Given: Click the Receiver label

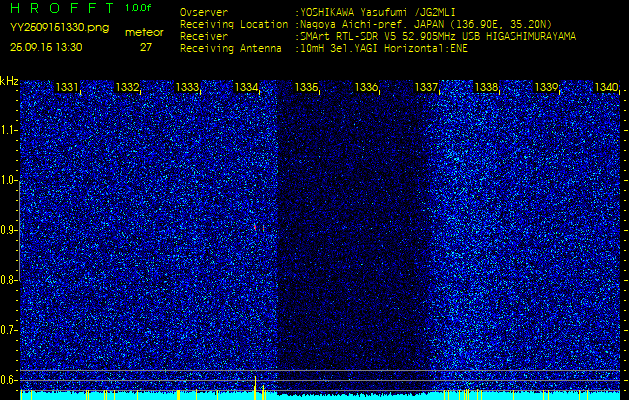Looking at the screenshot, I should point(204,37).
